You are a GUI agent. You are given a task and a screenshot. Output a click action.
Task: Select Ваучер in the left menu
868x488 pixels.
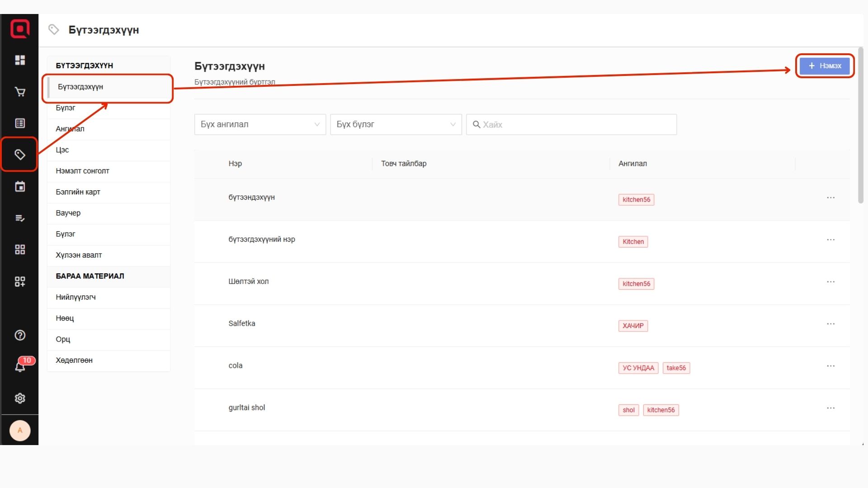[x=68, y=213]
